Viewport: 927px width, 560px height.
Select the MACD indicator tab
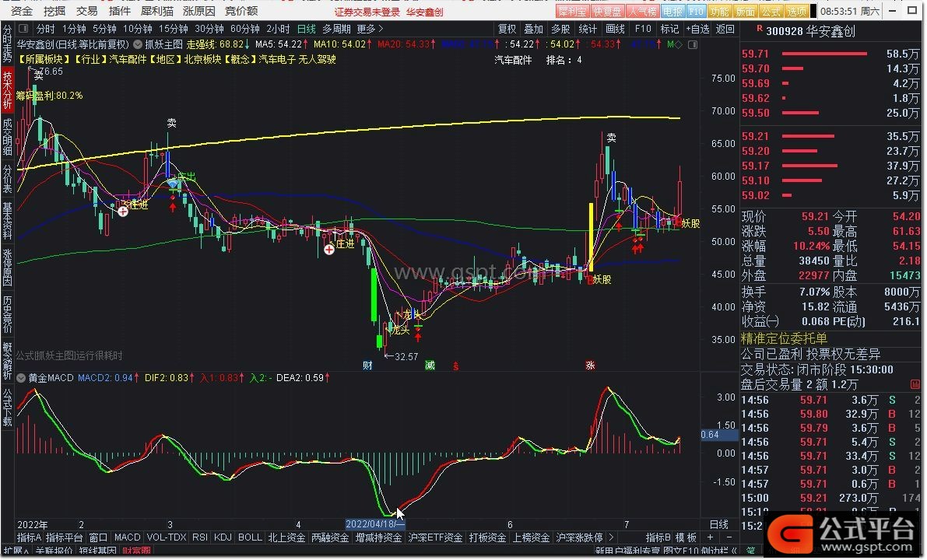pos(127,537)
